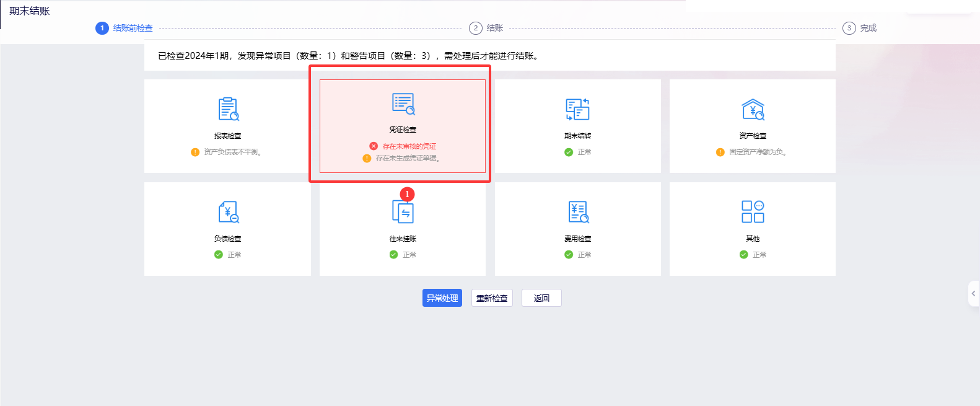
Task: Click the 期末结转 page title
Action: [x=30, y=11]
